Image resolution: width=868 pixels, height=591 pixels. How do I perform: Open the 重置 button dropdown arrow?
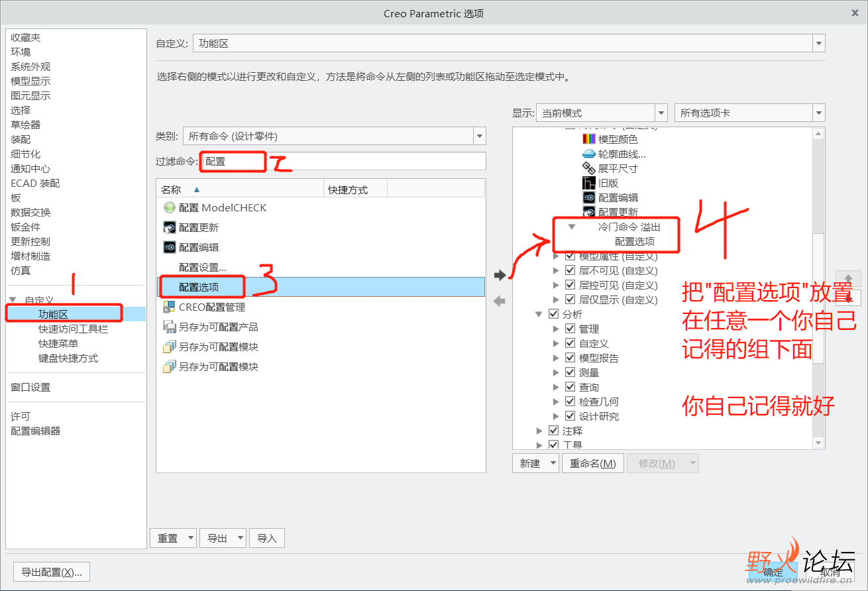click(191, 538)
